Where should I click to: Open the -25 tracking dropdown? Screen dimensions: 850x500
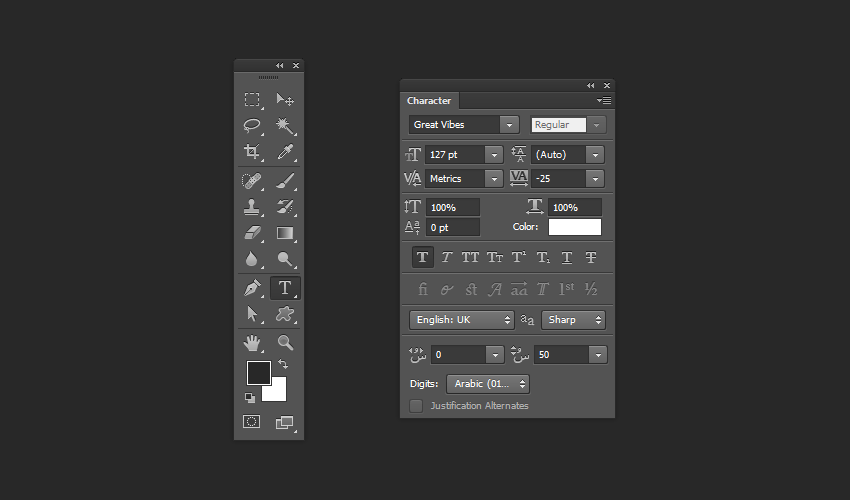coord(595,178)
